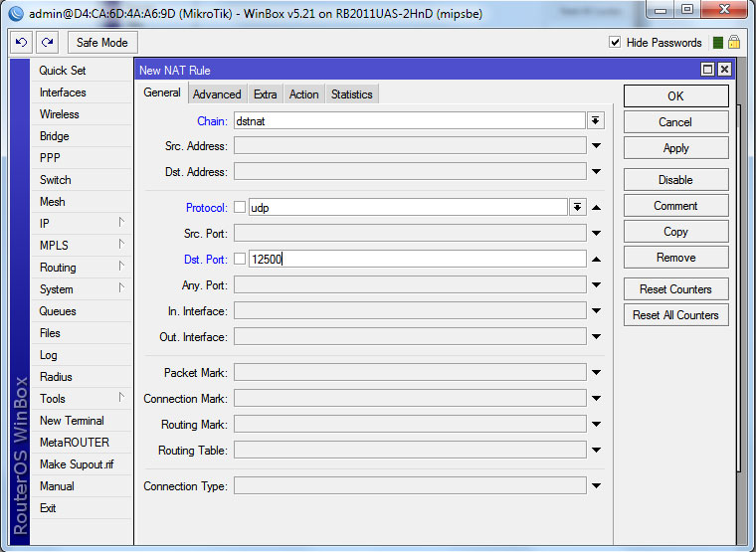Toggle the Safe Mode button
Screen dimensions: 756x552
click(102, 43)
